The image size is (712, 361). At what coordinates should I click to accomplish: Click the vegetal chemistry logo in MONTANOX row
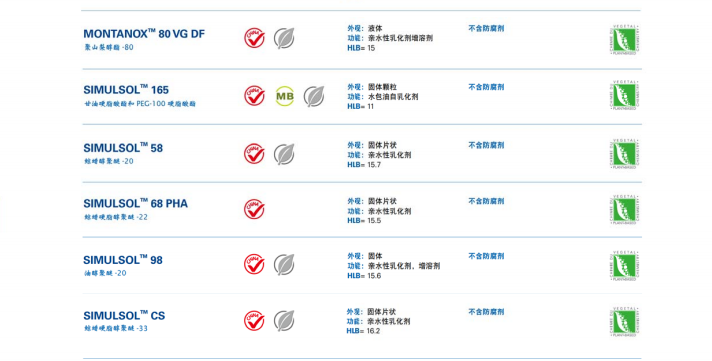point(624,40)
